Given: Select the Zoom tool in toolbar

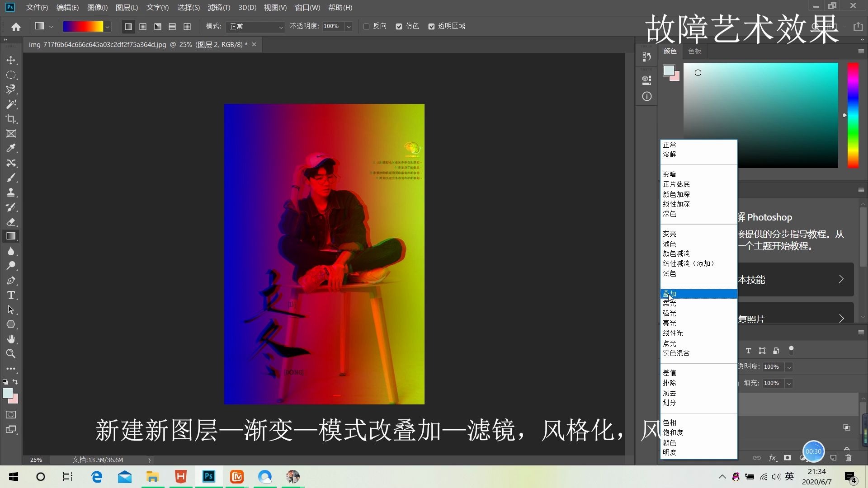Looking at the screenshot, I should (11, 354).
